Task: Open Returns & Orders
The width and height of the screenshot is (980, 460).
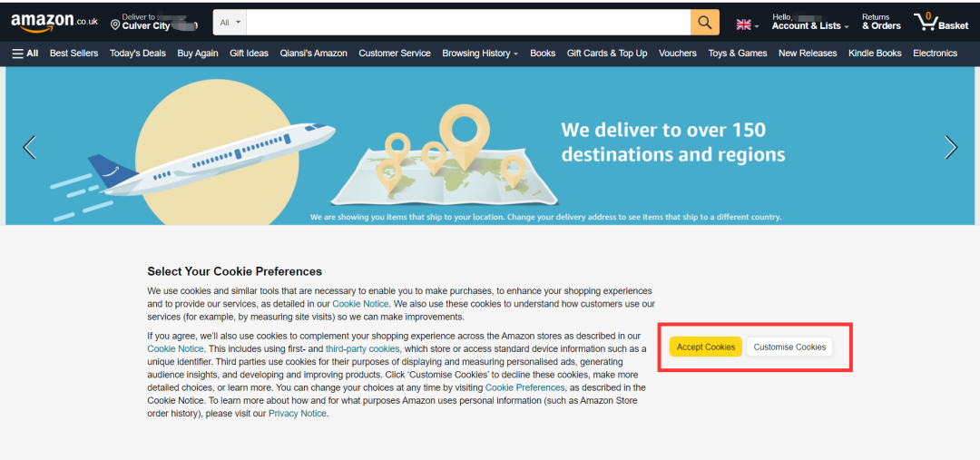Action: [881, 22]
